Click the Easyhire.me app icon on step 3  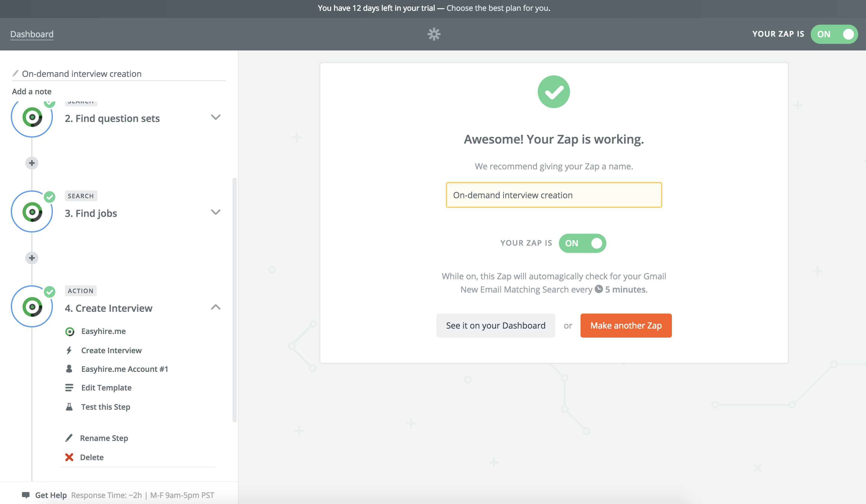[32, 212]
